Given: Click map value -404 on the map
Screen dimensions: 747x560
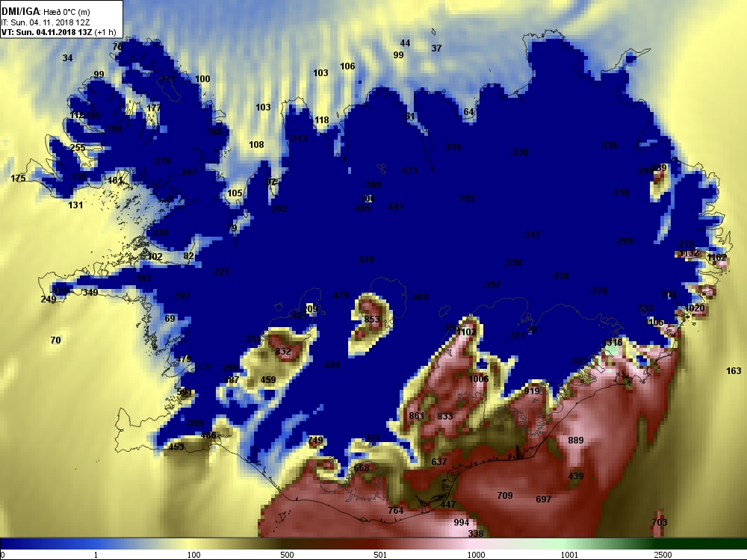Looking at the screenshot, I should coord(419,297).
